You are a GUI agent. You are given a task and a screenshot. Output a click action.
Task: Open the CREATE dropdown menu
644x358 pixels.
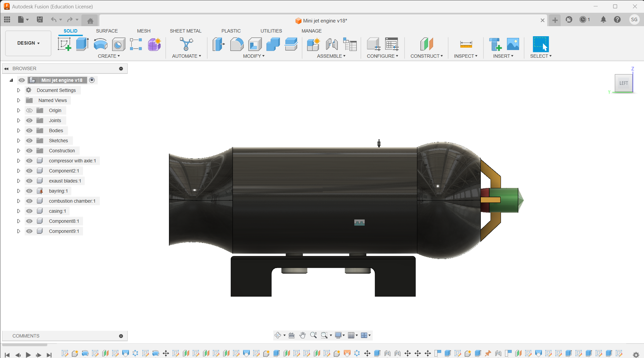109,56
